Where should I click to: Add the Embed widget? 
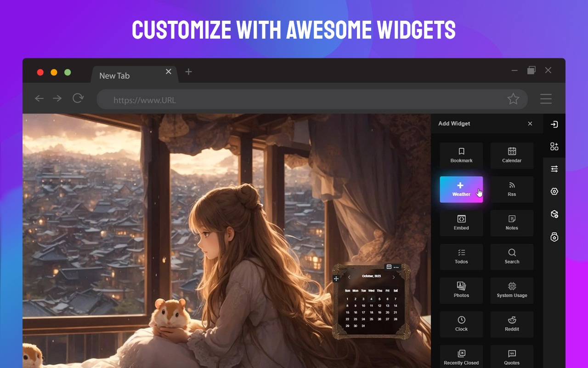click(x=461, y=223)
